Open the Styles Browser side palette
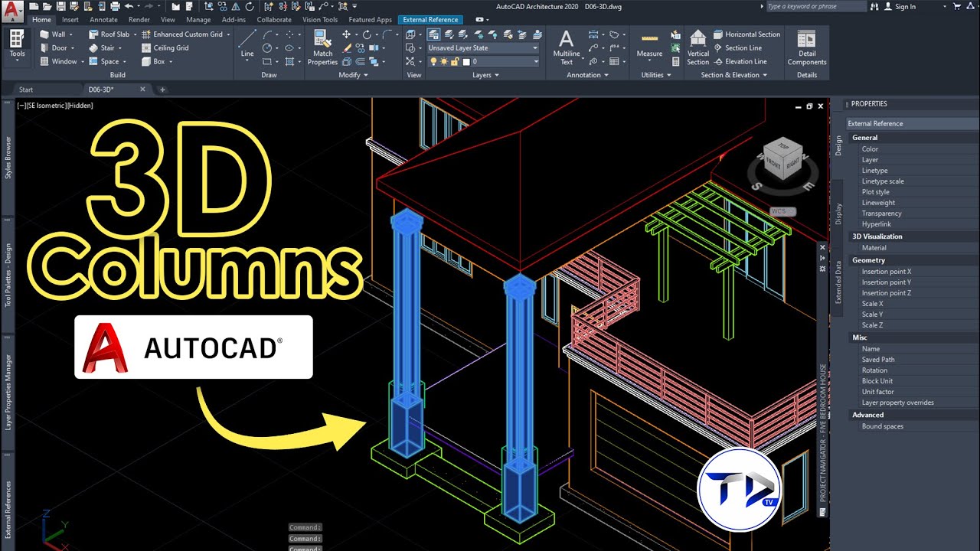 [8, 158]
